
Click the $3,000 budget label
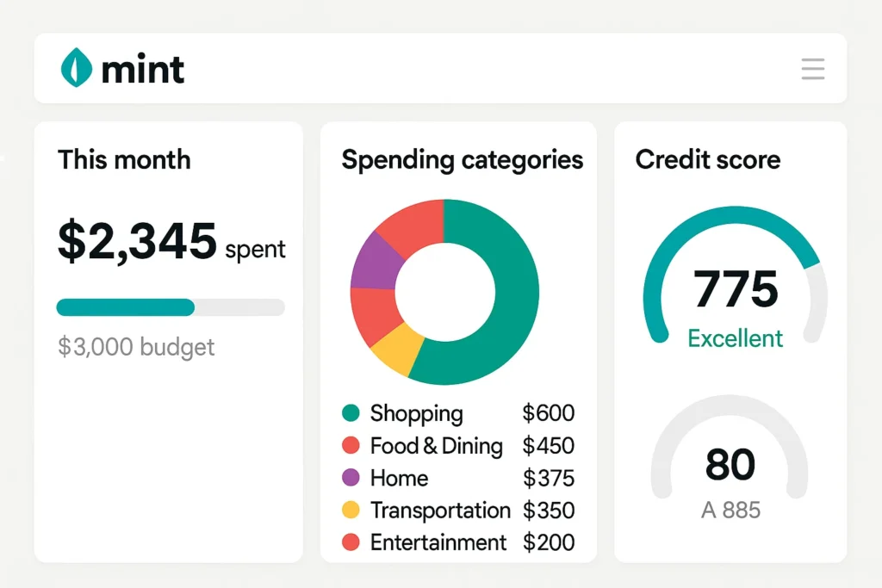coord(135,346)
